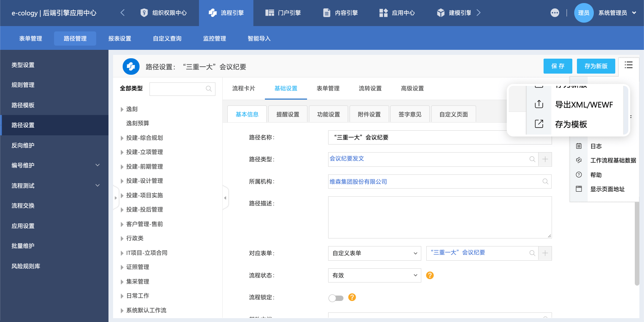Click the export icon for 导出XML/WEWF

click(539, 104)
